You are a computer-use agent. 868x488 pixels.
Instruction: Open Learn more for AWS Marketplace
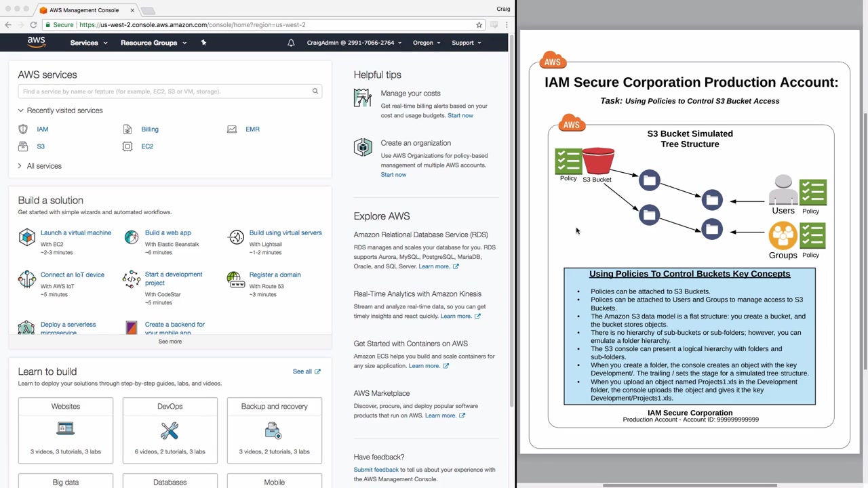445,415
